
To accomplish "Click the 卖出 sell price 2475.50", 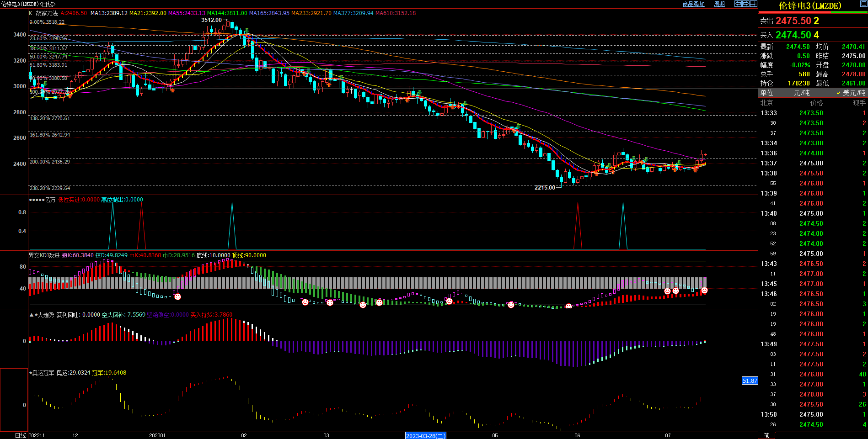I will pos(793,21).
